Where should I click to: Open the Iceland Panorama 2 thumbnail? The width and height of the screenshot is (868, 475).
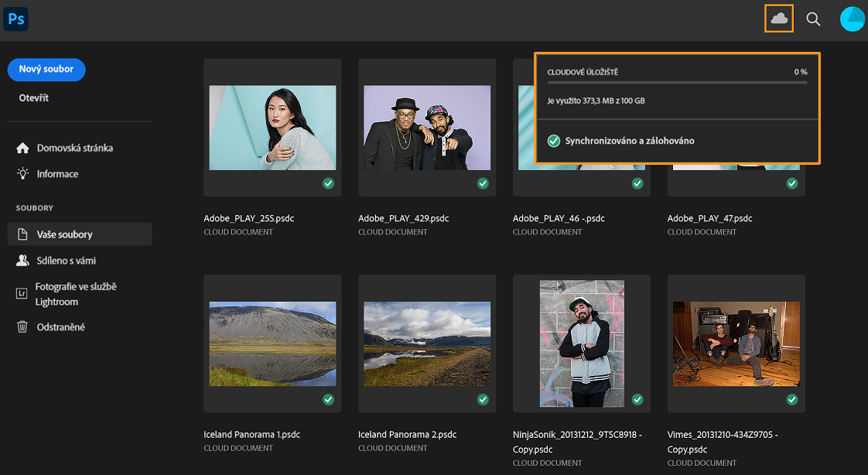point(427,343)
